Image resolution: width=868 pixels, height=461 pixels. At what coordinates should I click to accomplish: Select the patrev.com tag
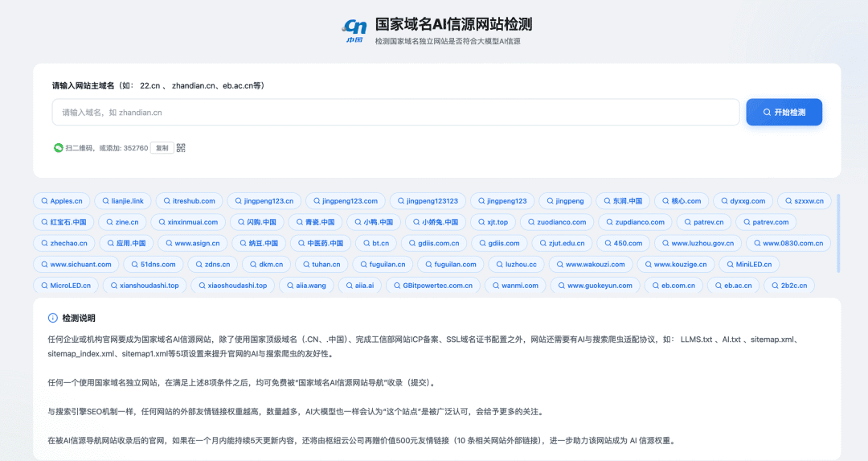pos(766,222)
